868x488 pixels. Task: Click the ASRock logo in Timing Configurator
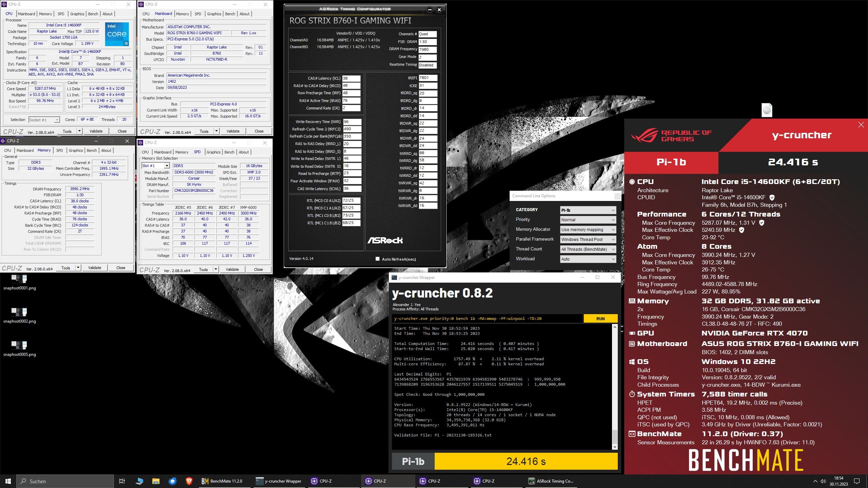click(385, 240)
